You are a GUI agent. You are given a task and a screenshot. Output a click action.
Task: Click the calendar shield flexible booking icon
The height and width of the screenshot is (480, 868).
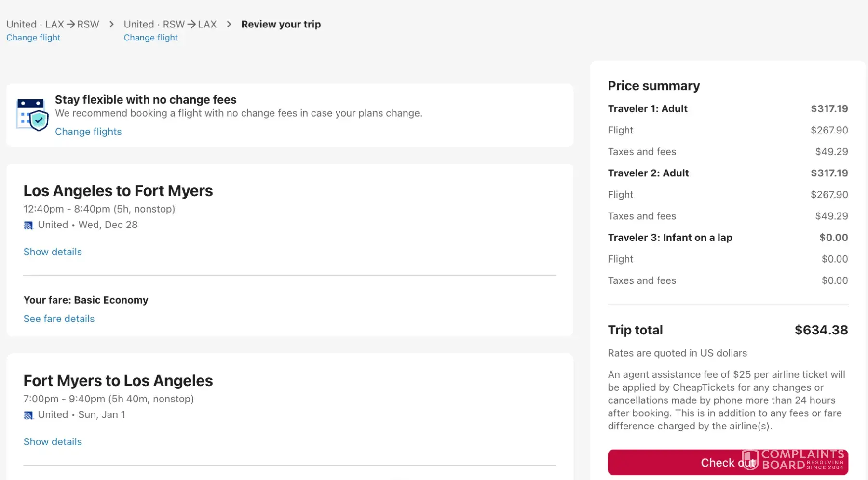pos(32,115)
